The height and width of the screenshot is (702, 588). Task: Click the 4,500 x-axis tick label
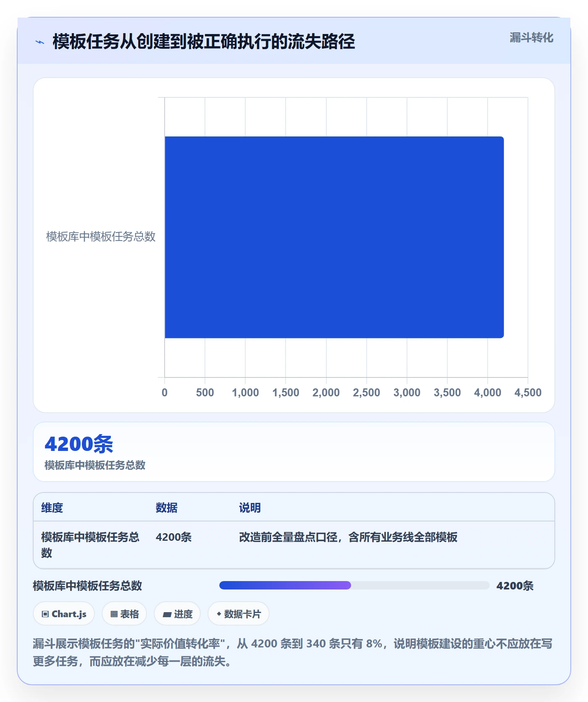click(528, 393)
